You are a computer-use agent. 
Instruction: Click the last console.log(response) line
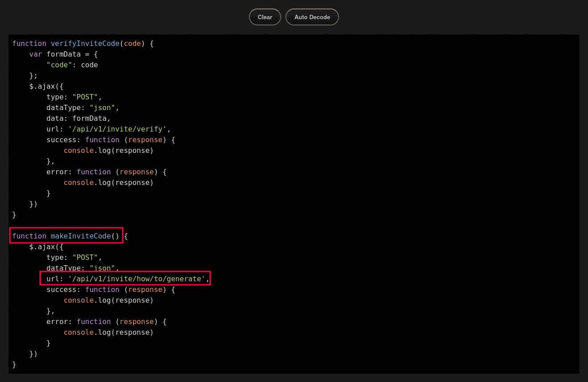click(x=108, y=332)
